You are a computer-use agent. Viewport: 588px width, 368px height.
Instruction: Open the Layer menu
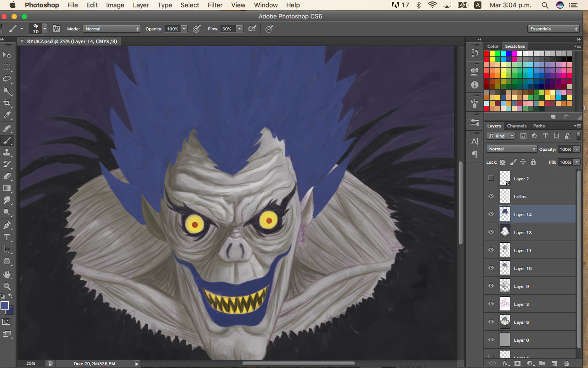(141, 5)
